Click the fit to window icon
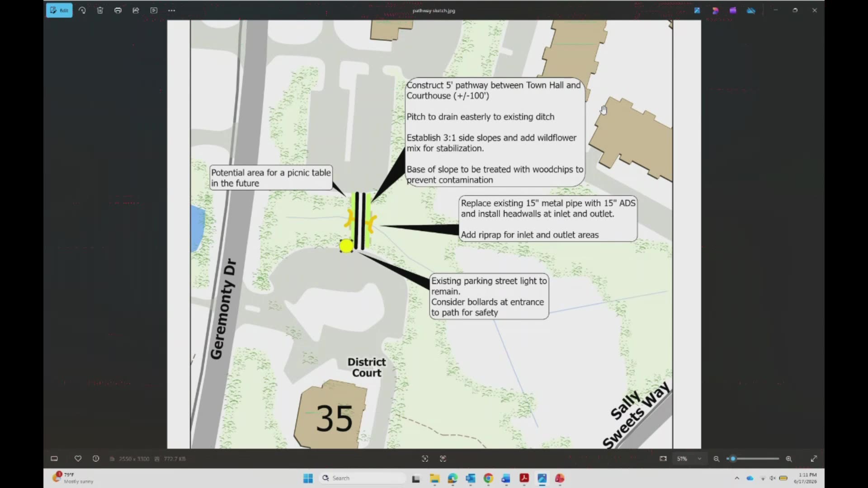This screenshot has width=868, height=488. 663,459
